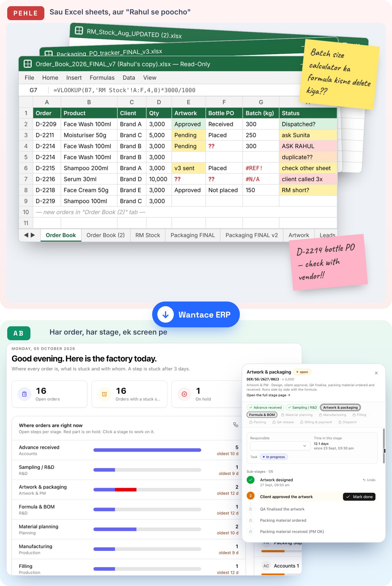Screen dimensions: 392x586
Task: Open the Manufacturing stage row in the orders list
Action: [128, 549]
